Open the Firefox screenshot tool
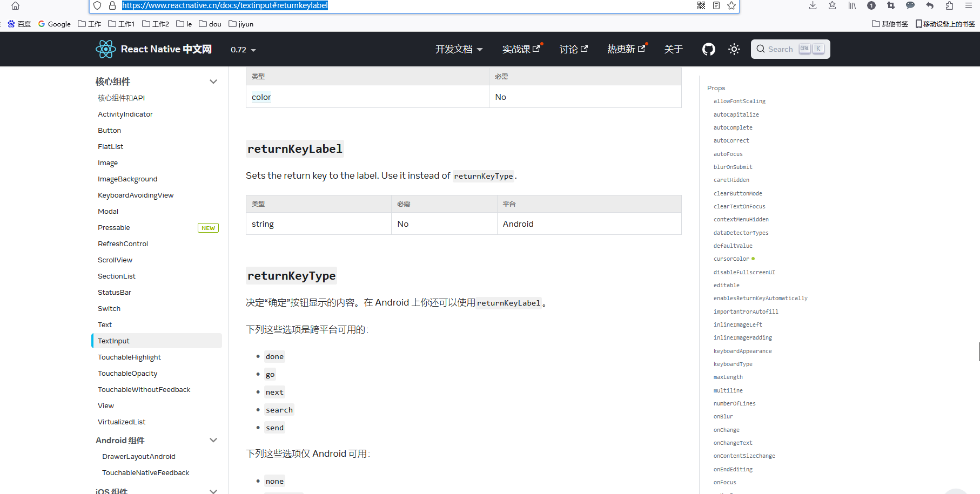This screenshot has width=980, height=494. (890, 5)
